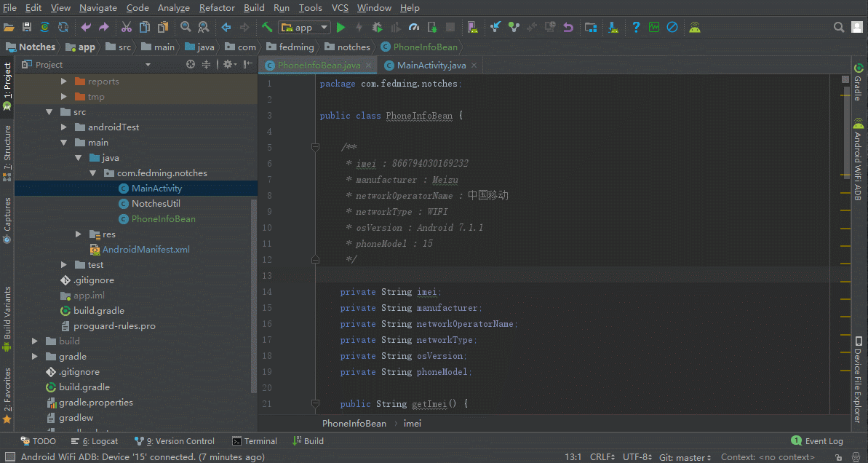Viewport: 868px width, 463px height.
Task: Collapse the com.fedming.notches package
Action: coord(93,173)
